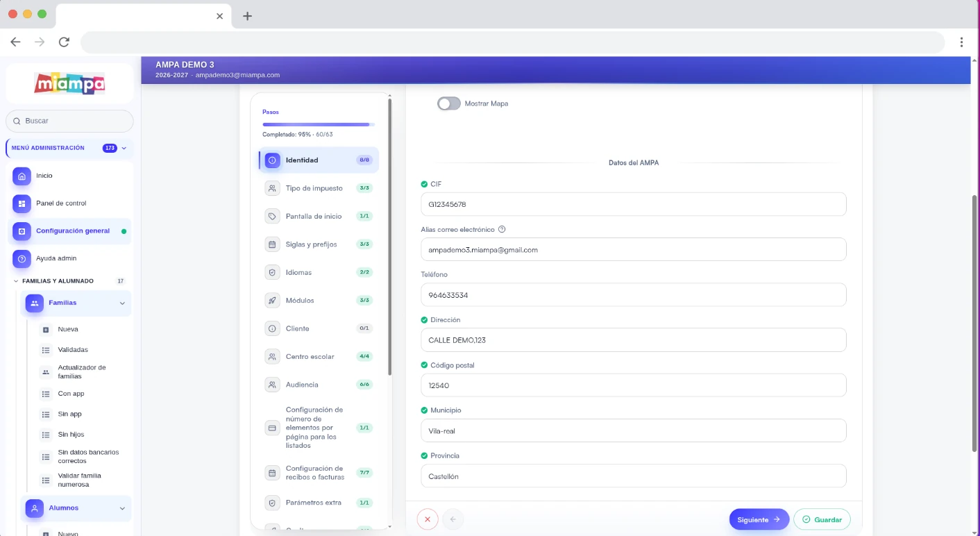Click the Nueva familia plus icon
The height and width of the screenshot is (536, 980).
46,330
